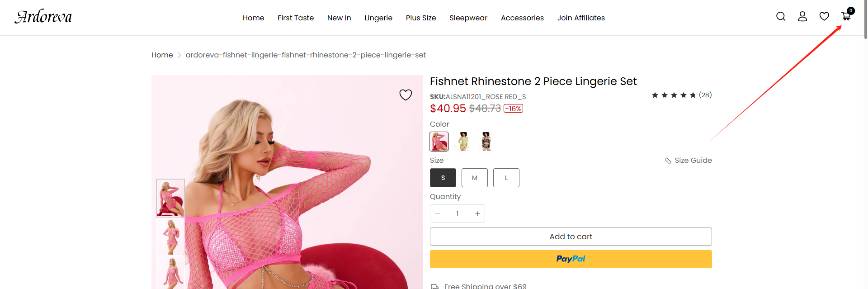The height and width of the screenshot is (289, 868).
Task: Select the green color swatch
Action: click(x=463, y=142)
